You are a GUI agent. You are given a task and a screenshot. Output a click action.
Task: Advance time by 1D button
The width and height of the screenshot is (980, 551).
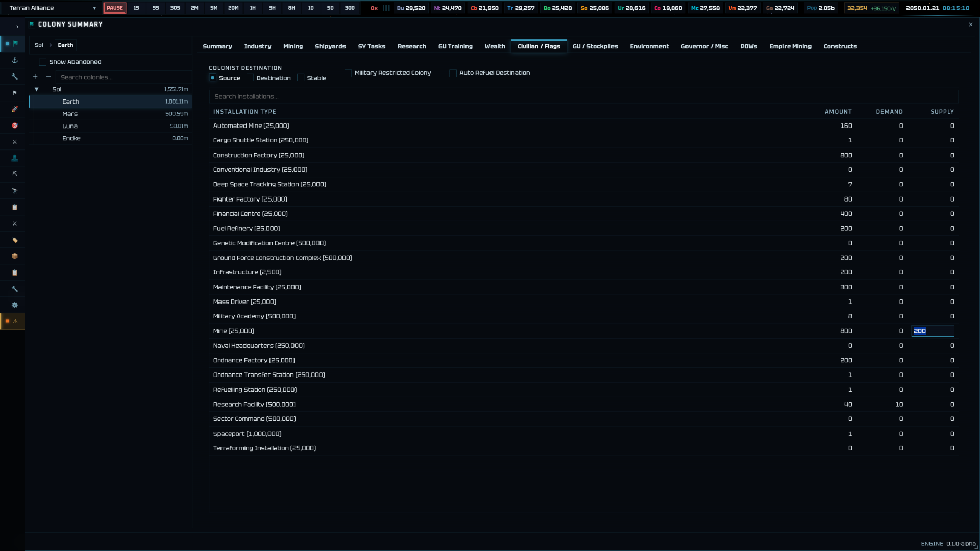311,8
